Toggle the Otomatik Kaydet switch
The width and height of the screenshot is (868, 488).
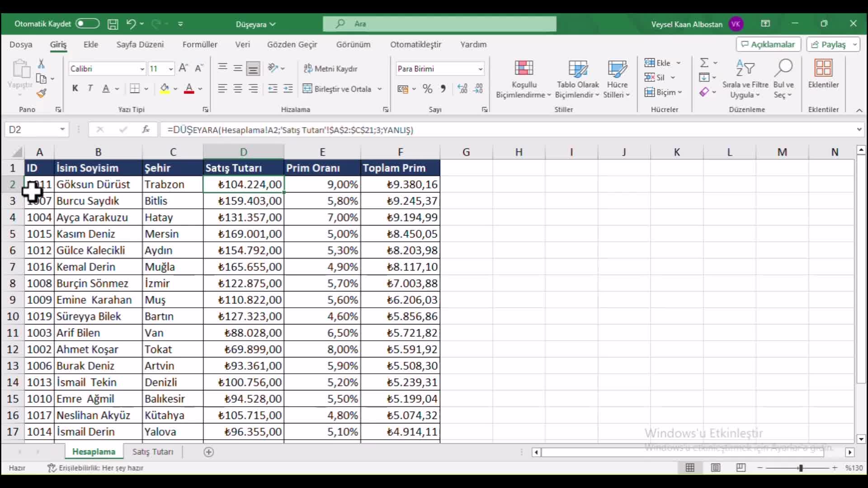pyautogui.click(x=87, y=23)
